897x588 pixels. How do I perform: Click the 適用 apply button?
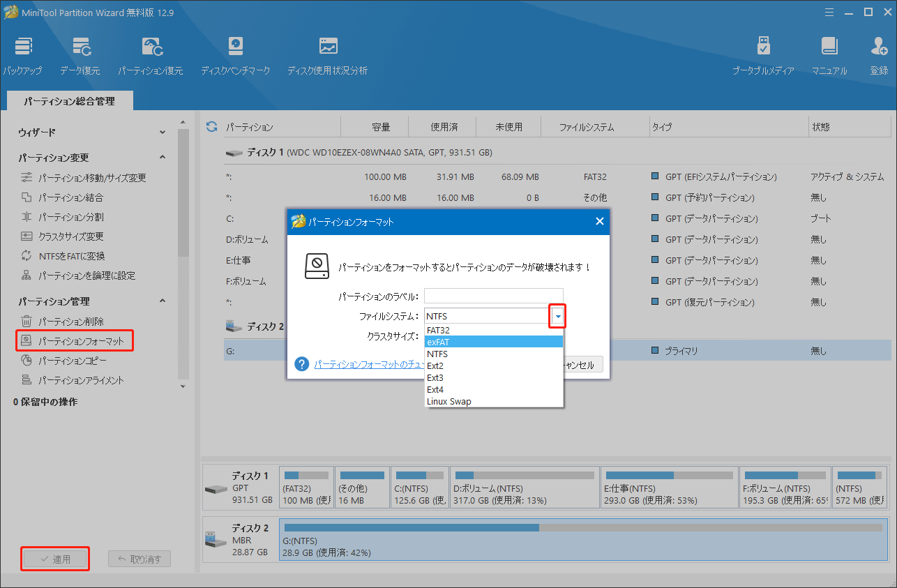pos(55,559)
